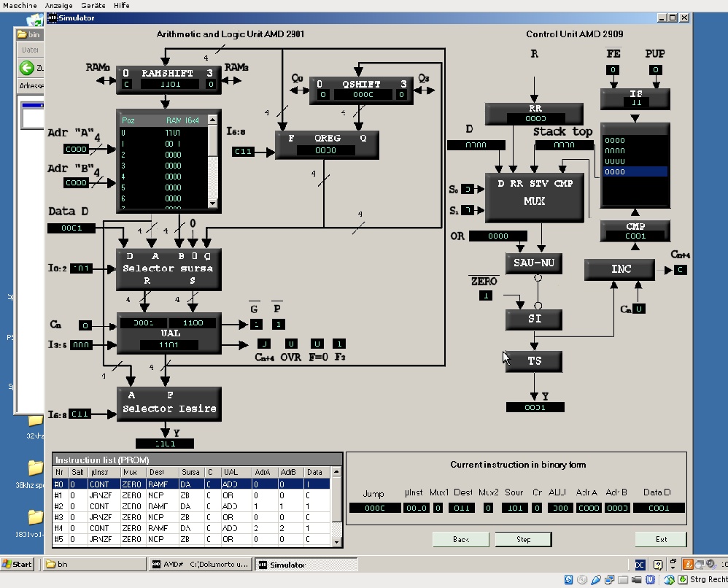The height and width of the screenshot is (588, 728).
Task: Click the RAM 16x4 list scroll-down arrow
Action: [213, 204]
